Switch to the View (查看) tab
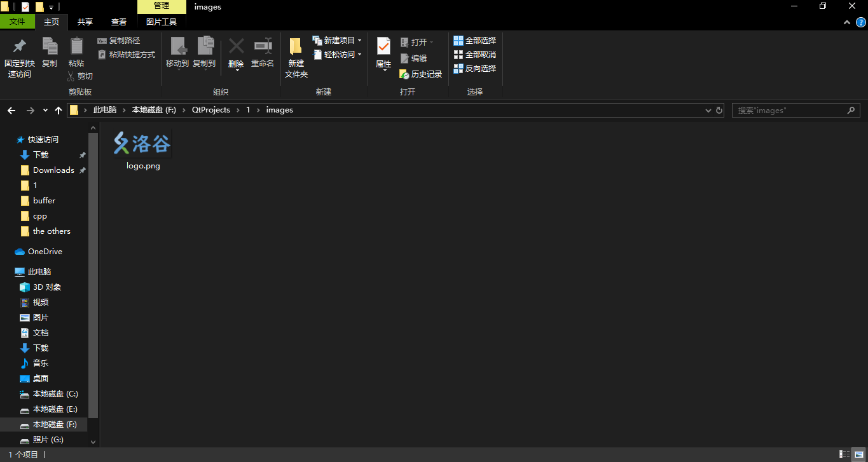 (119, 22)
